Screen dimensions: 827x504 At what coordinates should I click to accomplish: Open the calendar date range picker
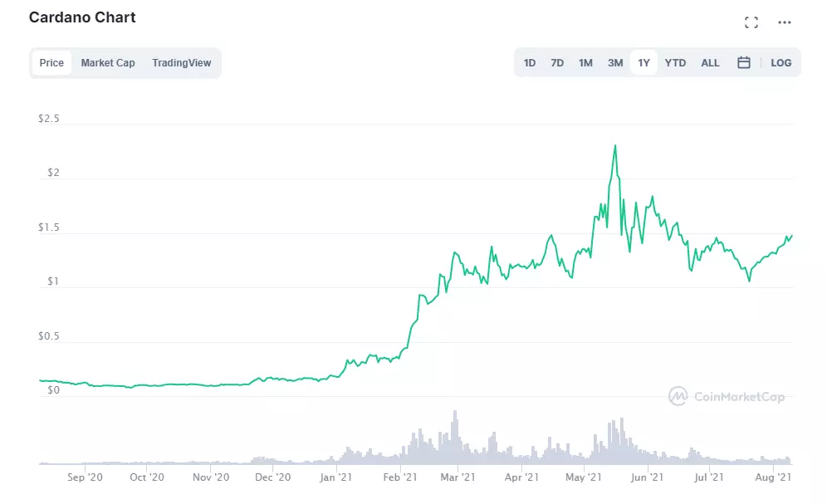[x=744, y=61]
